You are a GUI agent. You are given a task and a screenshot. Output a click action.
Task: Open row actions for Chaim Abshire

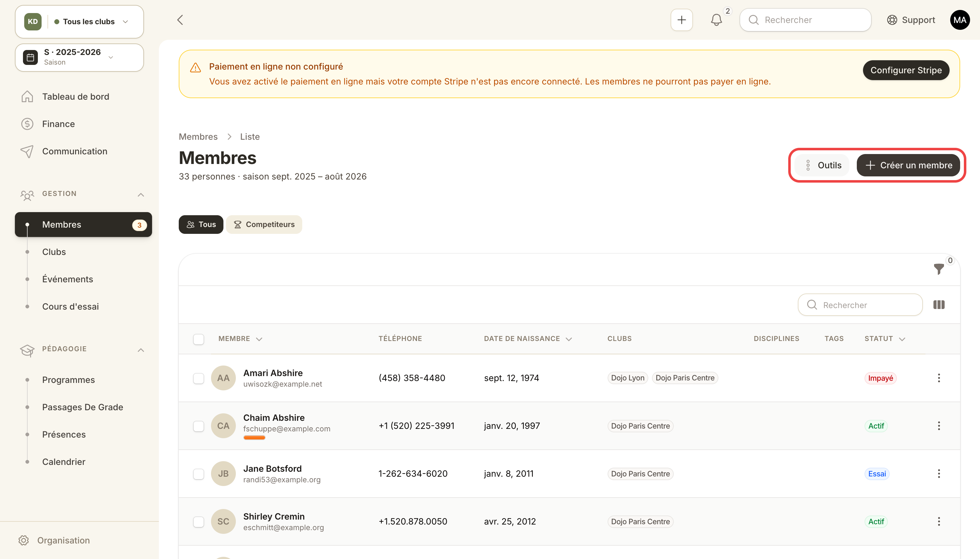[x=939, y=426]
